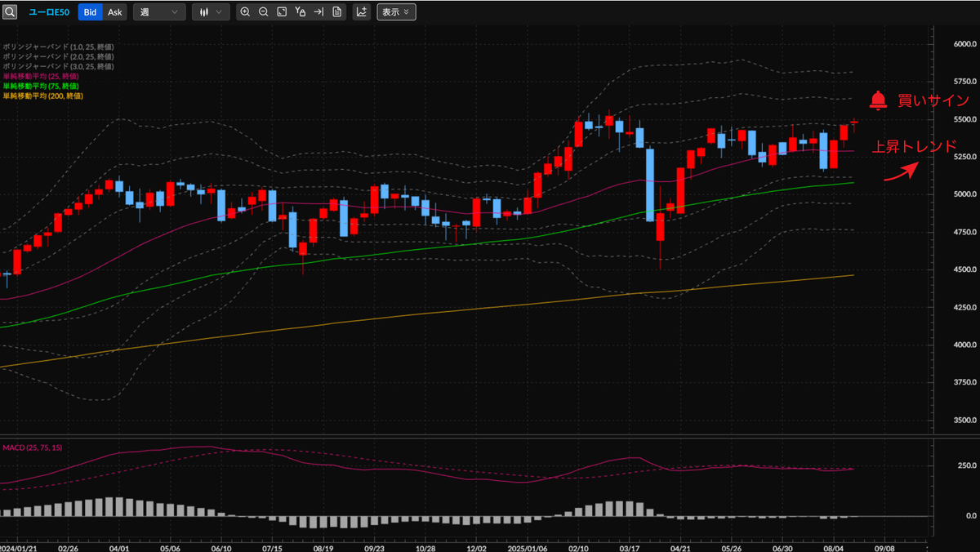Click the MACD 250.0 axis value
Viewport: 980px width, 552px height.
[x=967, y=465]
